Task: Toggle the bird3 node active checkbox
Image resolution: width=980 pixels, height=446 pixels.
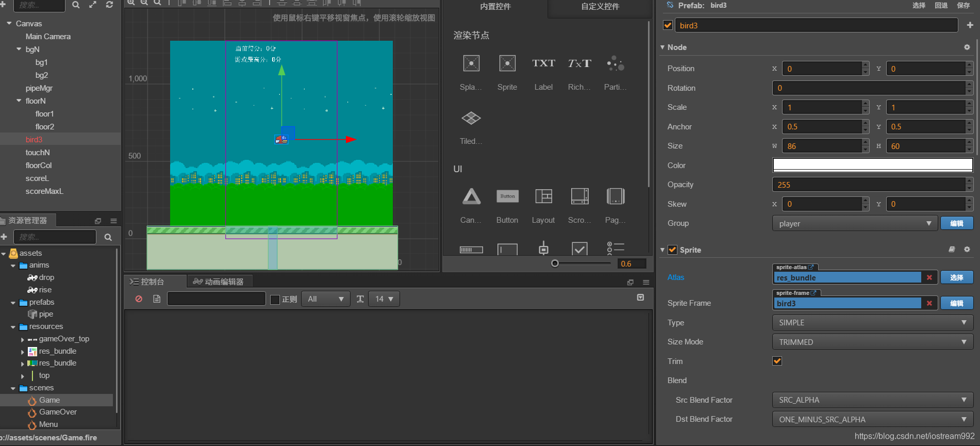Action: [668, 25]
